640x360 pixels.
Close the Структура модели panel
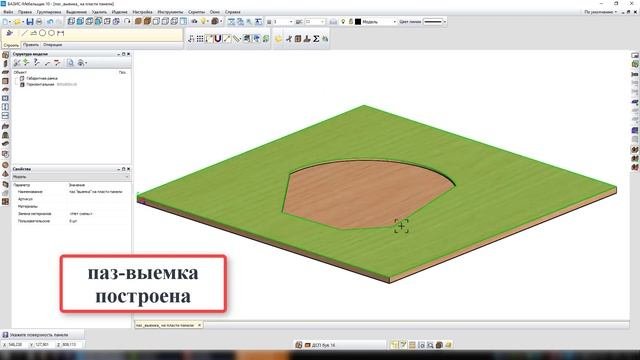pyautogui.click(x=129, y=54)
